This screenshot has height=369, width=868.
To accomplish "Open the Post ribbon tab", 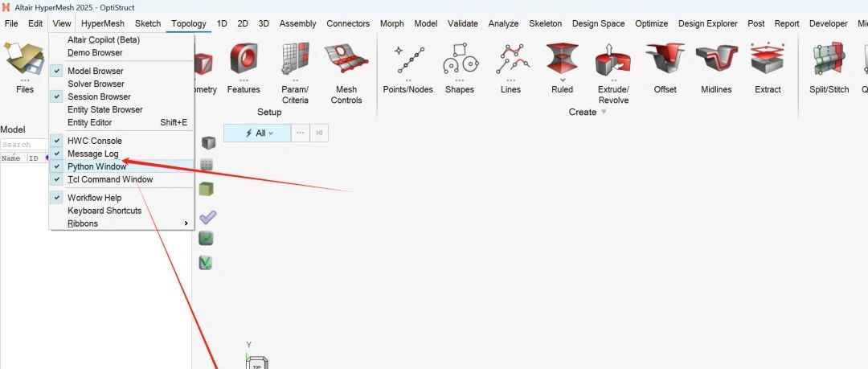I will click(x=756, y=24).
